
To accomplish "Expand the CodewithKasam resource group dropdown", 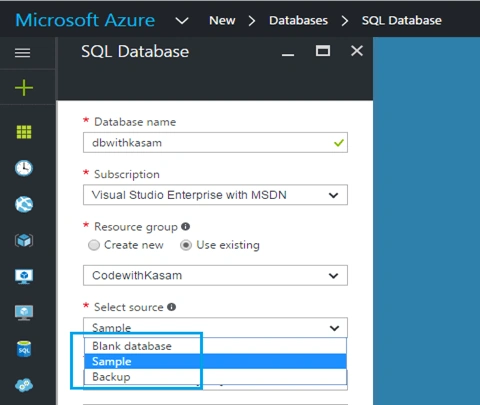I will [215, 275].
